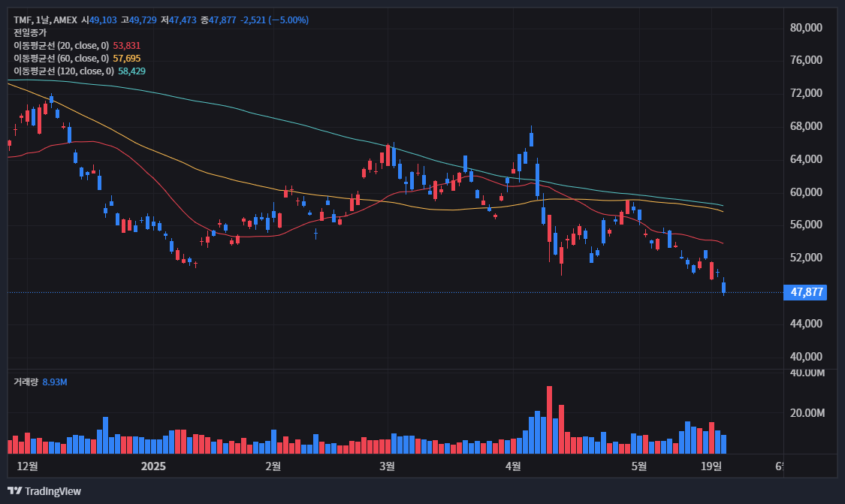845x504 pixels.
Task: Click the 44,000 price axis label
Action: pyautogui.click(x=806, y=324)
